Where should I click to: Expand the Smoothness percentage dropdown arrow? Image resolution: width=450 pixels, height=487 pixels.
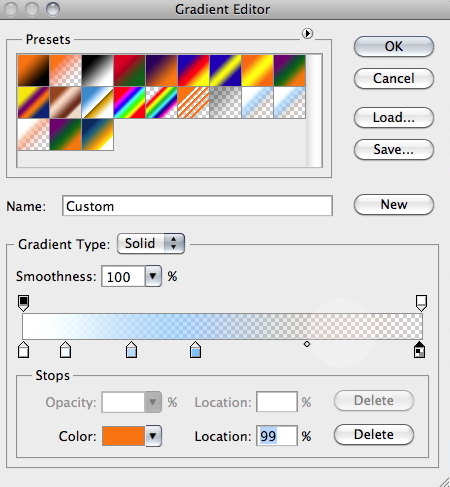pos(153,276)
